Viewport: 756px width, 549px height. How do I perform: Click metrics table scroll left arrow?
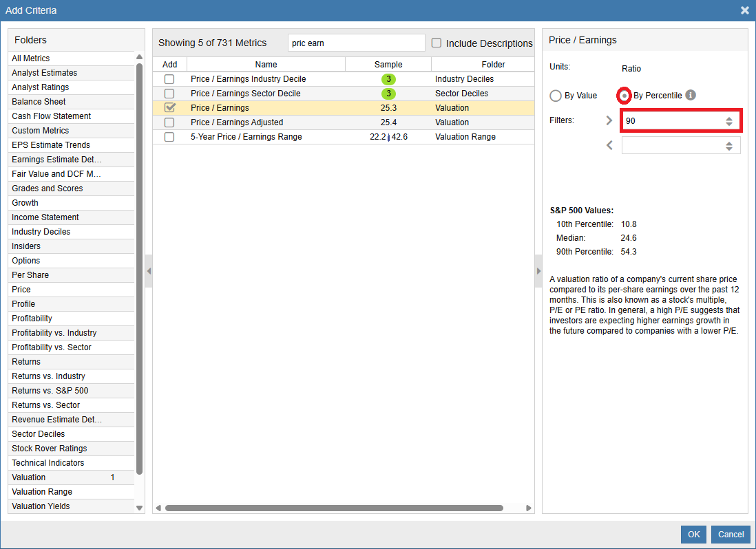[x=158, y=508]
